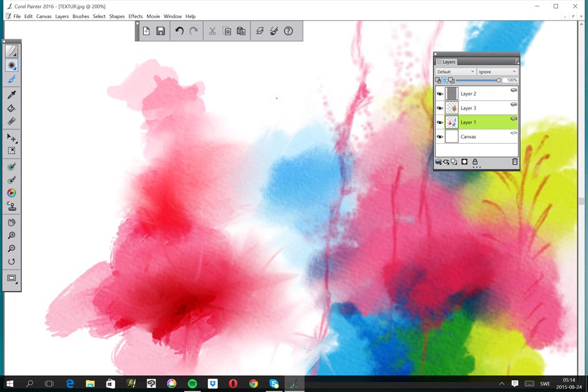The image size is (588, 392).
Task: Open the Ignore composite depth dropdown
Action: [497, 71]
